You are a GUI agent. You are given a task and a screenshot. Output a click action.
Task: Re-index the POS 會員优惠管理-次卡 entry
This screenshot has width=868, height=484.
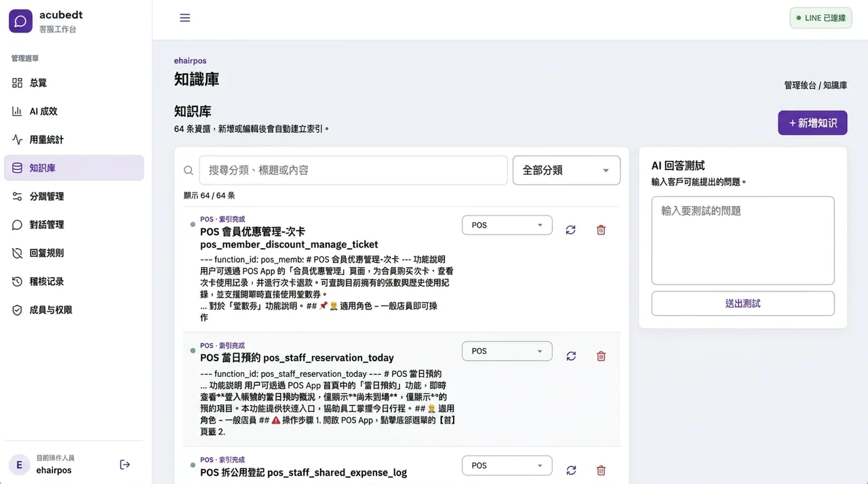(x=571, y=230)
